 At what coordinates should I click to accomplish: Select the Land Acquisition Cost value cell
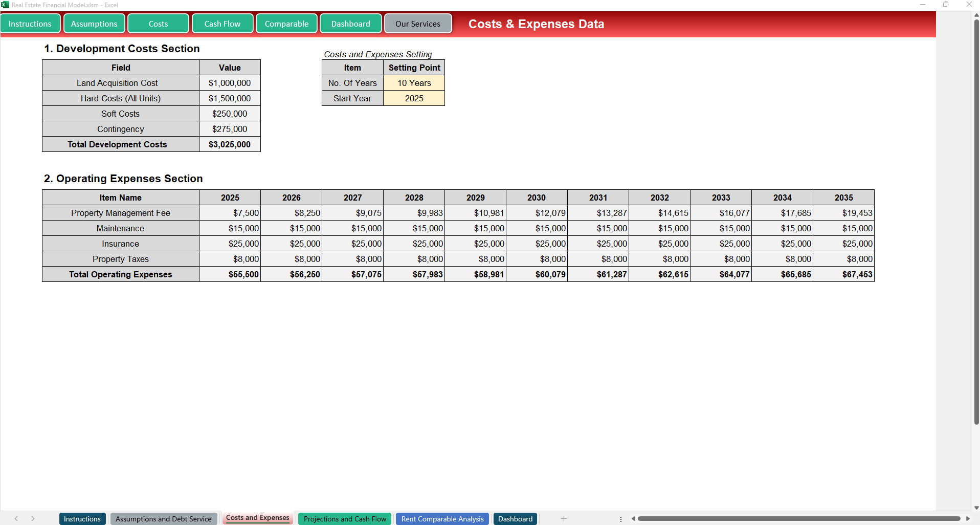tap(230, 83)
